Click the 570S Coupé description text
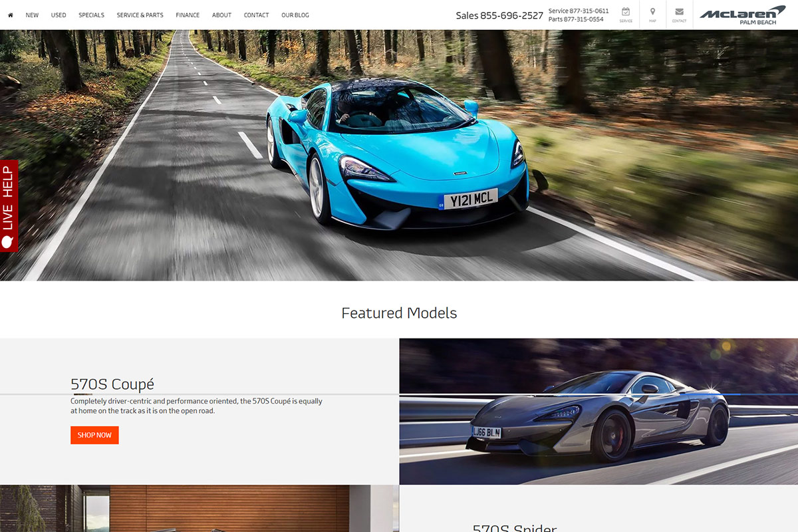Screen dimensions: 798x532 [196, 406]
